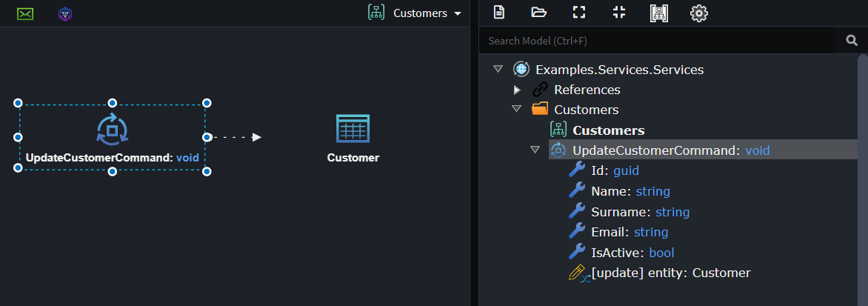Open the Customers diagram dropdown
The width and height of the screenshot is (868, 306).
click(415, 13)
